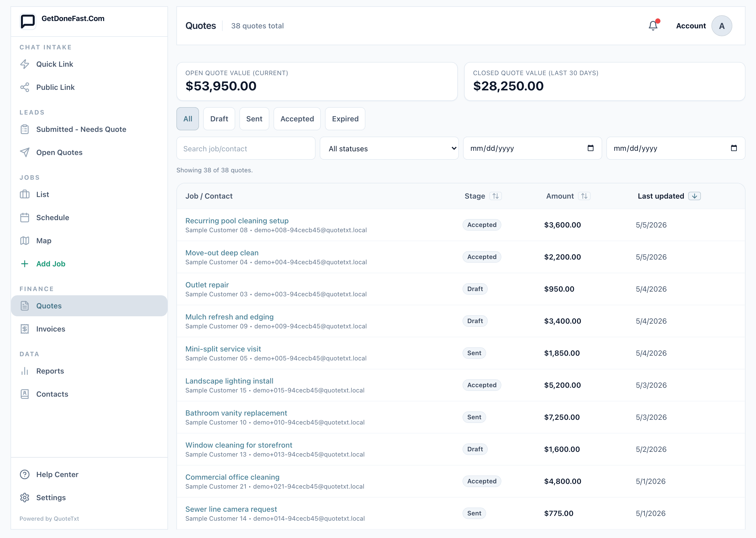Open Landscape lighting install quote
Screen dimensions: 756x538
pos(229,381)
